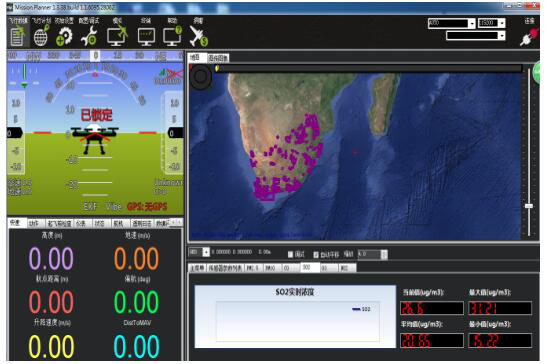Open the Flight Plan globe icon
Screen dimensions: 545x364
tap(41, 36)
